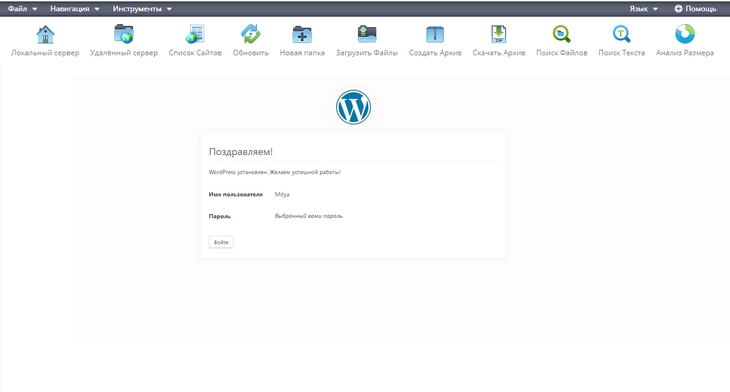The image size is (730, 392).
Task: Click the Имя пользователя label
Action: [236, 195]
